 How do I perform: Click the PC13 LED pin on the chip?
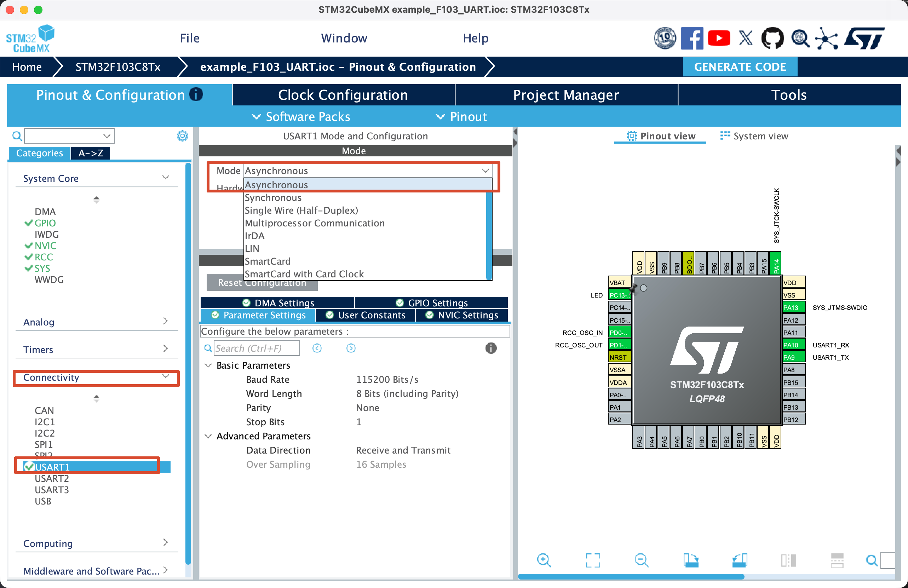coord(620,295)
